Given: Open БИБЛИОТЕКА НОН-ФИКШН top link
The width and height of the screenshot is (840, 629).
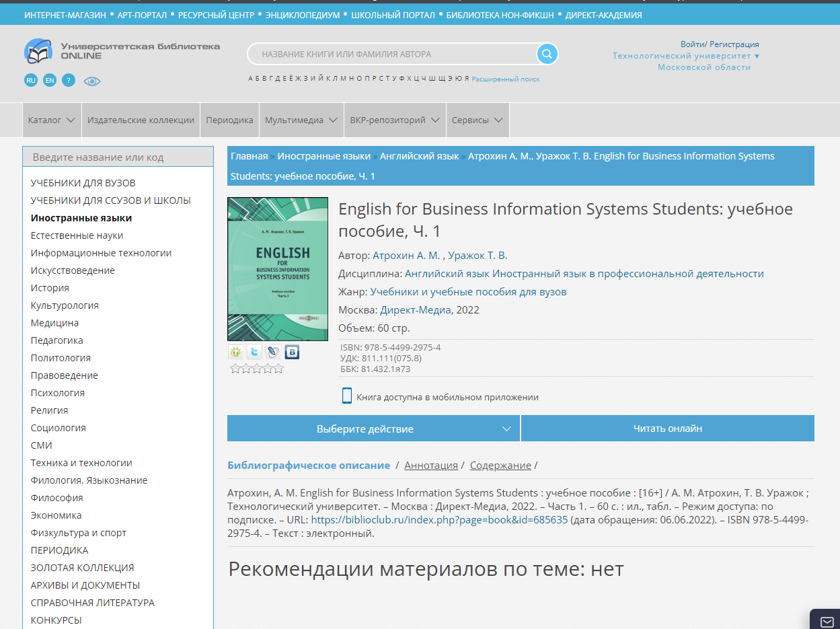Looking at the screenshot, I should tap(500, 15).
